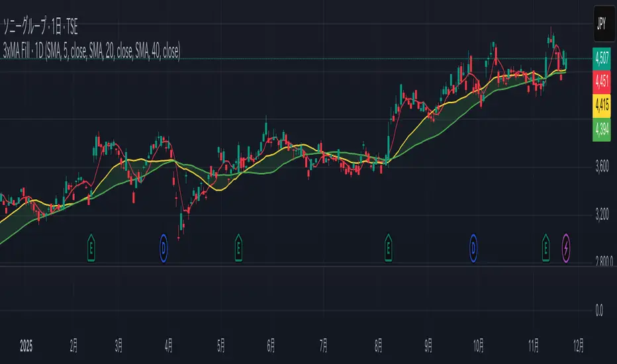This screenshot has width=617, height=364.
Task: Click the teal 4,507 current price label
Action: pos(602,59)
